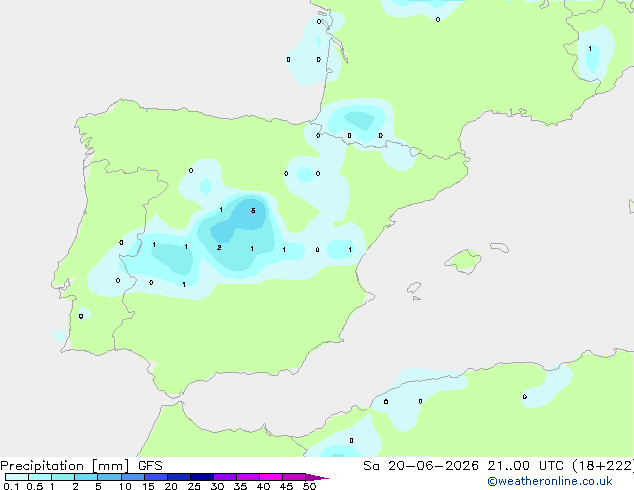The height and width of the screenshot is (490, 634).
Task: Click the 40–45 mm magenta legend swatch
Action: (271, 477)
